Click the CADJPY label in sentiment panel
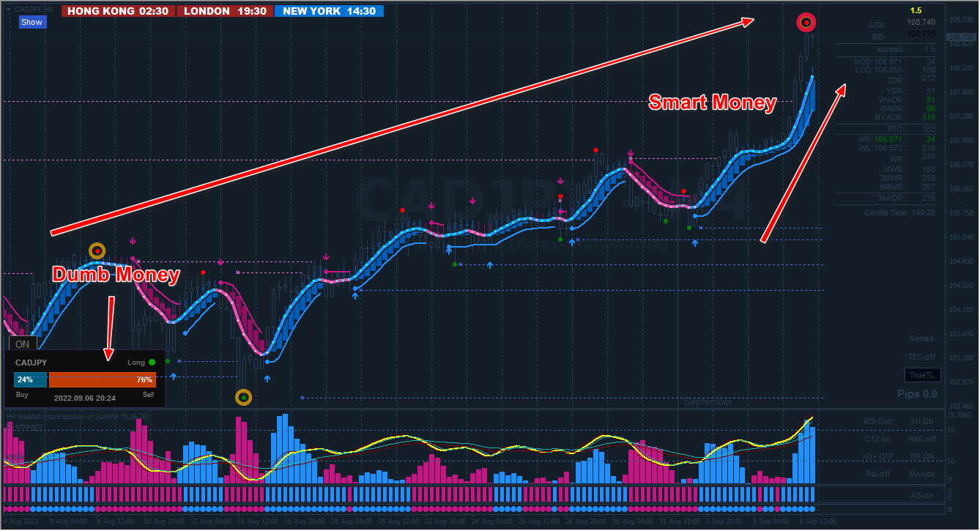This screenshot has height=531, width=980. (31, 363)
